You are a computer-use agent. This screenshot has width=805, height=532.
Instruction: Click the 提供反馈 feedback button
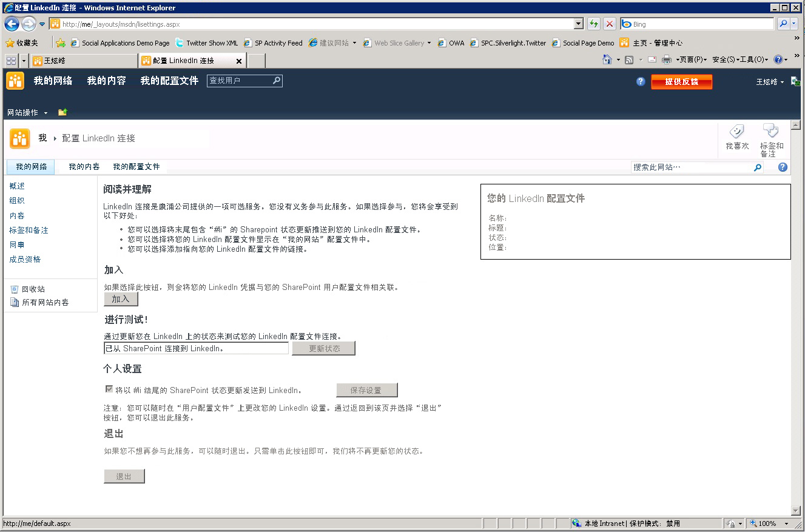click(x=682, y=82)
